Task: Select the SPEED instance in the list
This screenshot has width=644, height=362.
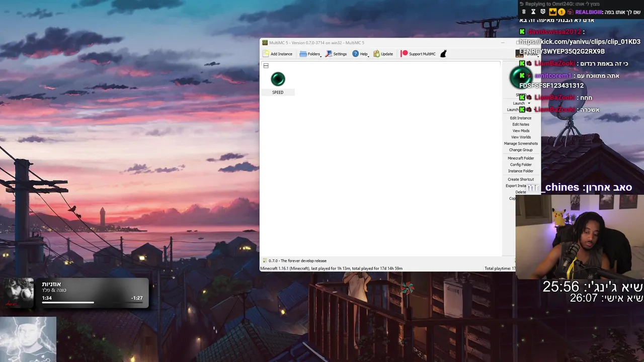Action: pos(278,83)
